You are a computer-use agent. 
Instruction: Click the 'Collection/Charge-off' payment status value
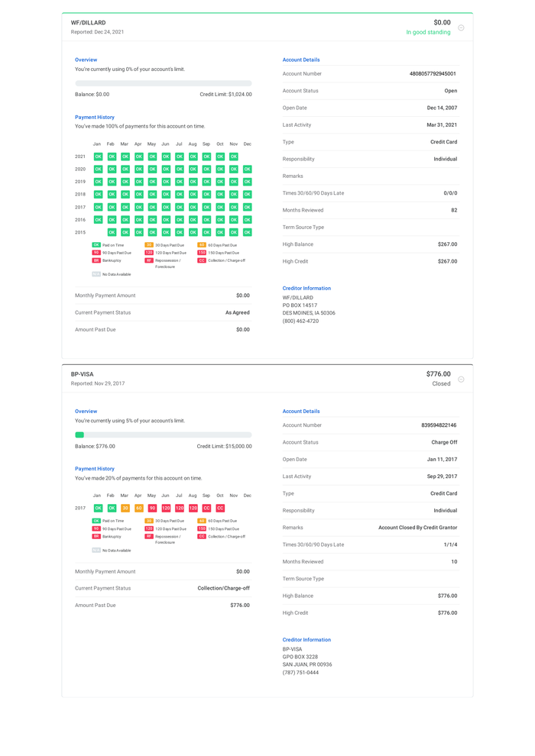coord(223,588)
